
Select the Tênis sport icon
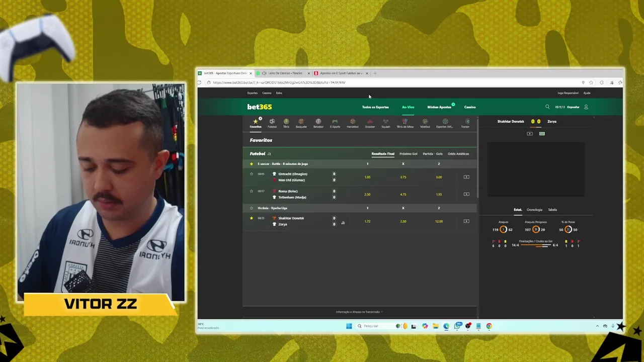point(286,123)
